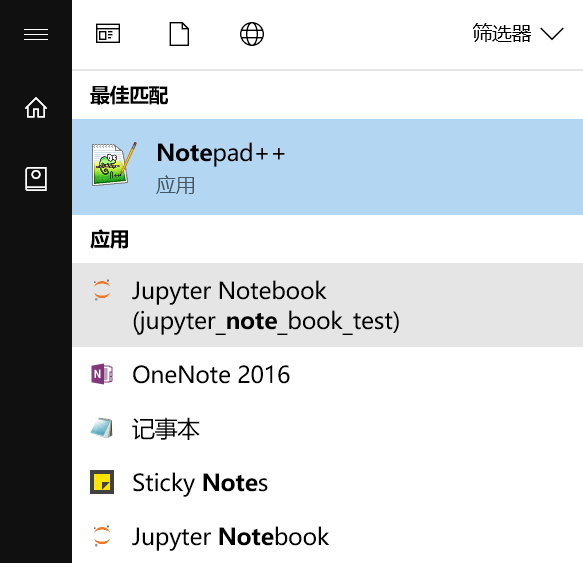The height and width of the screenshot is (563, 583).
Task: Click the Sticky Notes yellow icon
Action: click(x=102, y=482)
